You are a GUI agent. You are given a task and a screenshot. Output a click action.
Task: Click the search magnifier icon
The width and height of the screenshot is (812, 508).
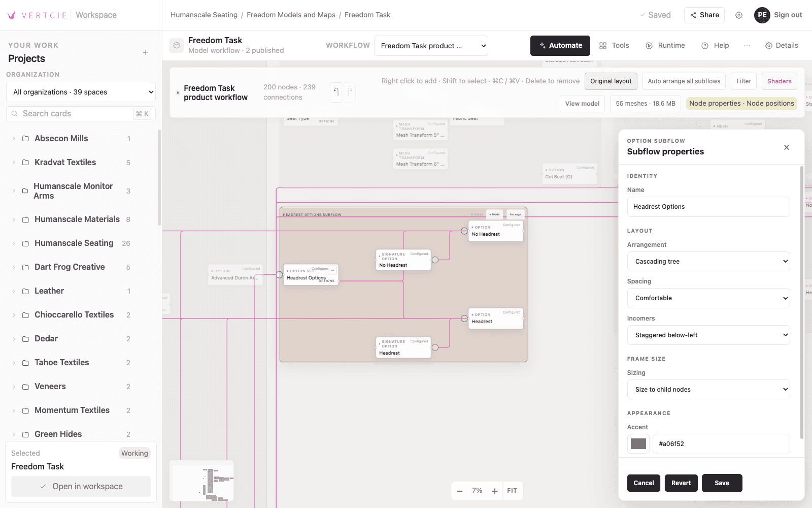pos(14,114)
